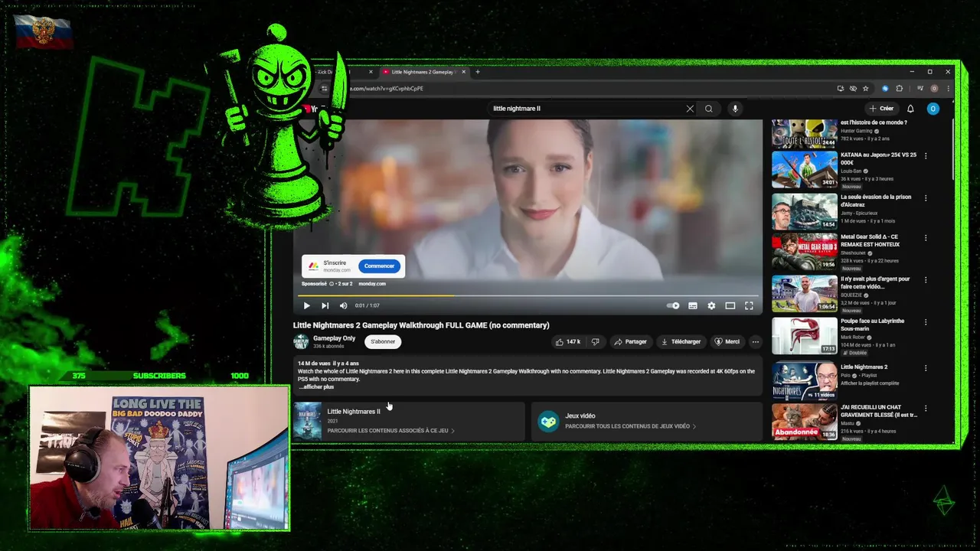Screen dimensions: 980x551
Task: Open the monday.com sponsor link
Action: point(372,284)
